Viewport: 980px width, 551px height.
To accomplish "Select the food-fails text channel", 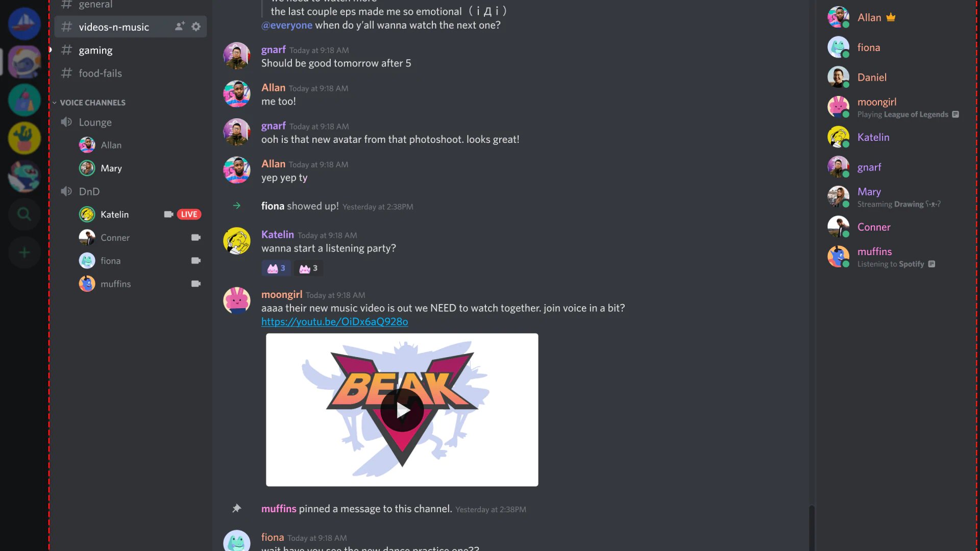I will click(100, 73).
